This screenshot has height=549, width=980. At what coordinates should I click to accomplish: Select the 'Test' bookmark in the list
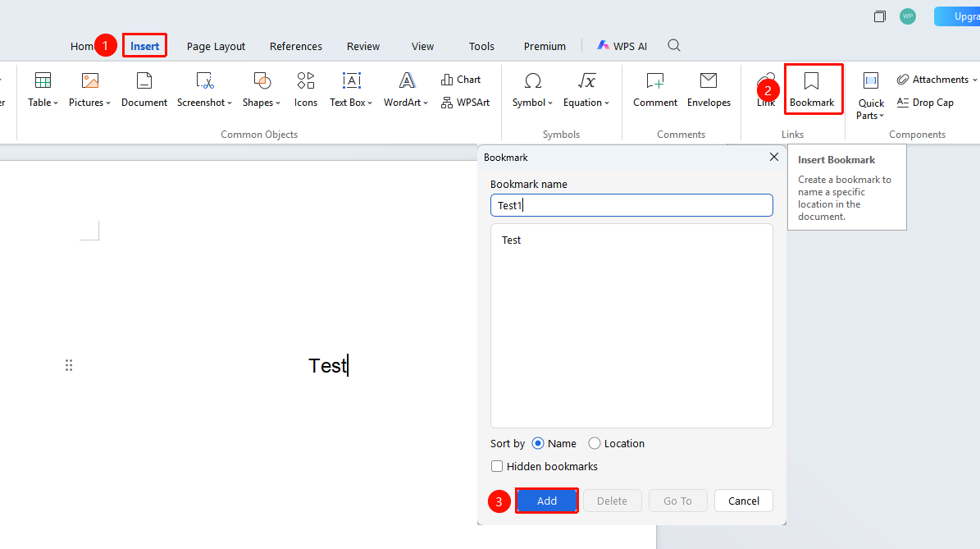click(x=511, y=240)
